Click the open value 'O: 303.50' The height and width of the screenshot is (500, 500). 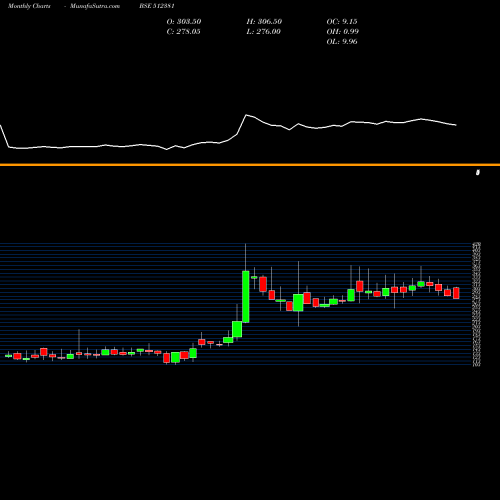[184, 21]
